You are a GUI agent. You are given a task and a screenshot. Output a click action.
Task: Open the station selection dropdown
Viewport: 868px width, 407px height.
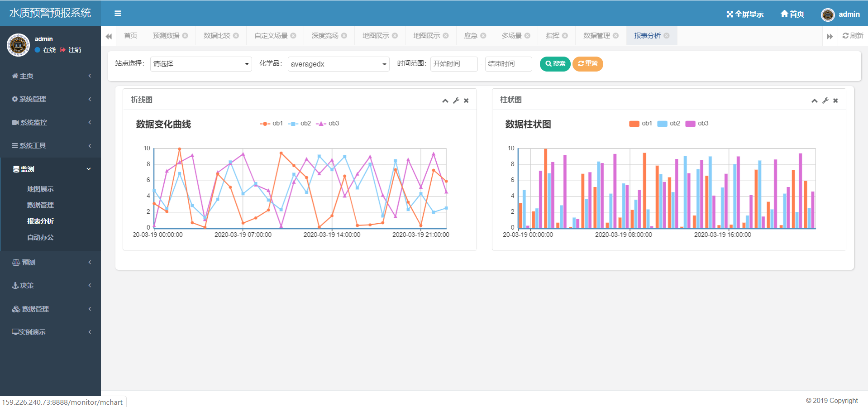pos(201,64)
